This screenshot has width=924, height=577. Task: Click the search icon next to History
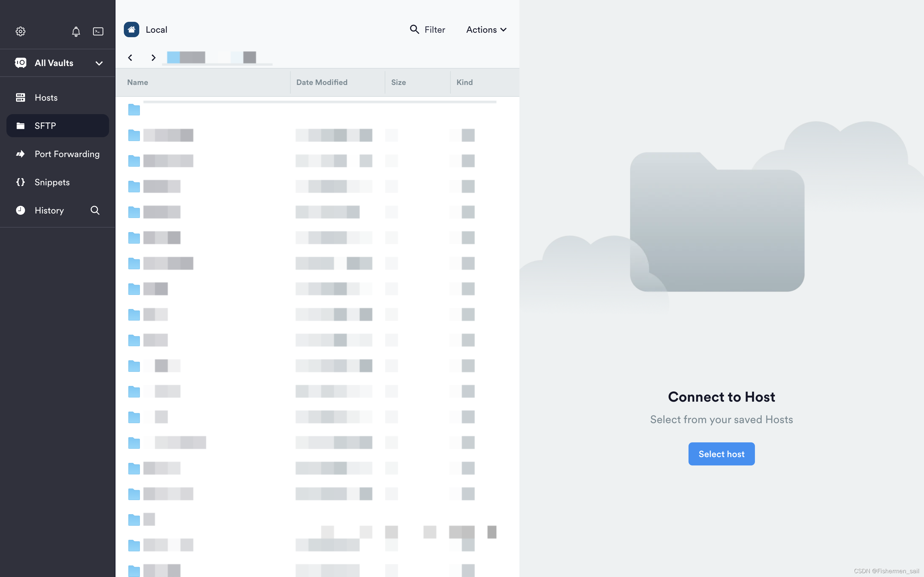point(96,210)
